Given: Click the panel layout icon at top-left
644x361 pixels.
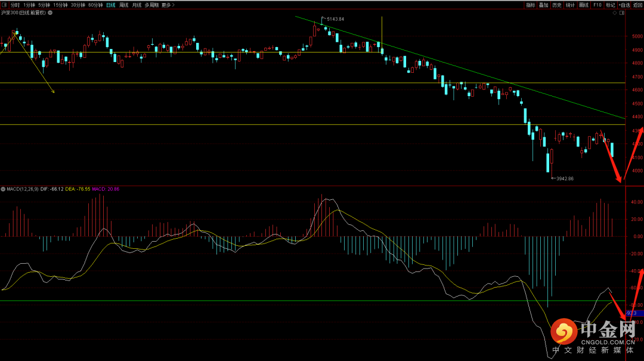Looking at the screenshot, I should (x=4, y=5).
